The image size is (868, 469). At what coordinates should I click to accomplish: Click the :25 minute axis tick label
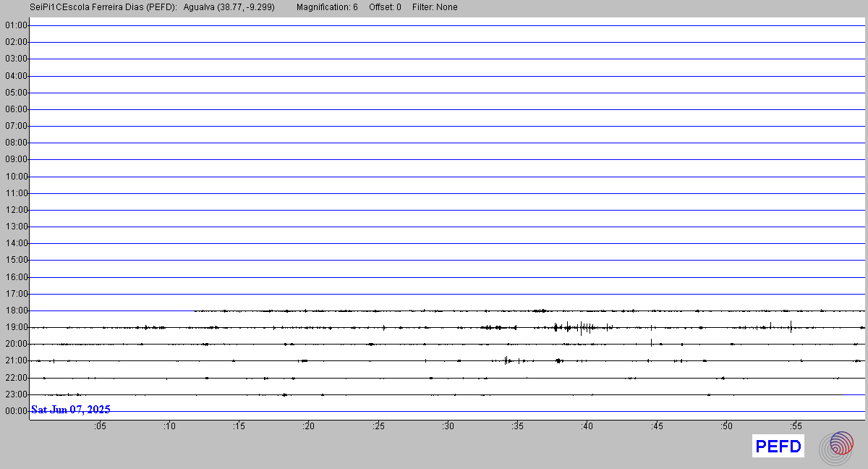pos(378,426)
